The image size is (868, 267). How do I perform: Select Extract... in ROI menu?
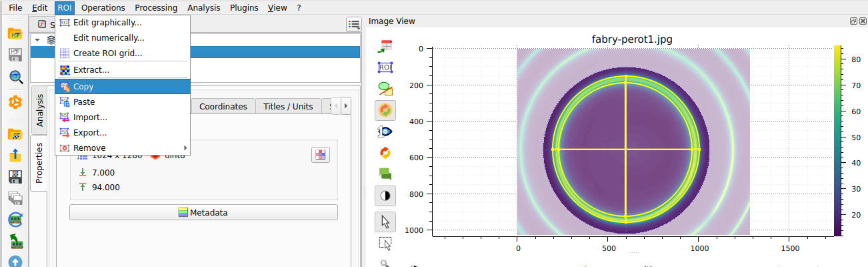[x=123, y=70]
